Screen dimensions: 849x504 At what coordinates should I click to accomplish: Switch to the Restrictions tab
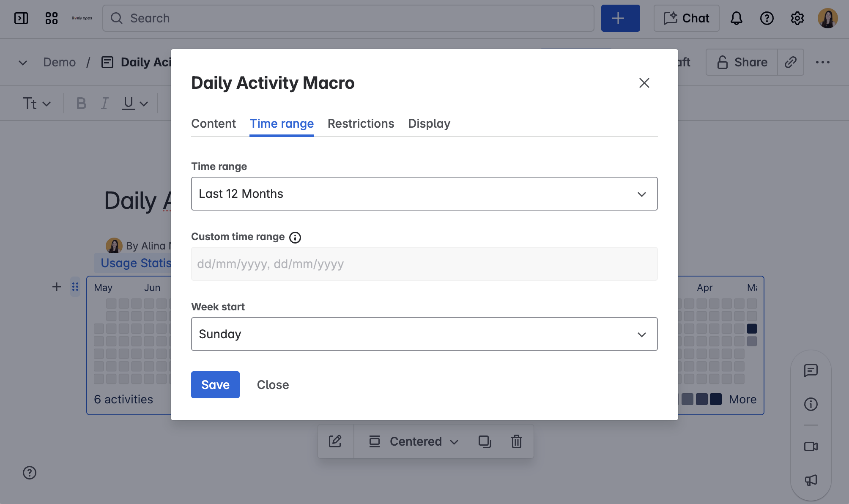361,123
